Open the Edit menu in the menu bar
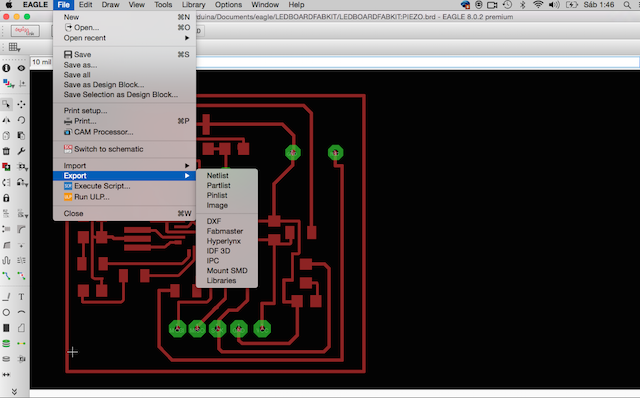The image size is (640, 398). (85, 5)
